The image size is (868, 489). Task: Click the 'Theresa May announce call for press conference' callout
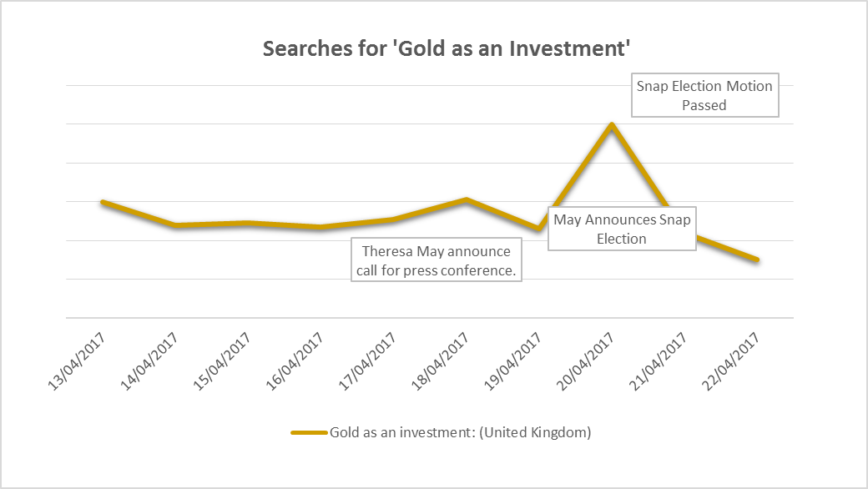(436, 260)
